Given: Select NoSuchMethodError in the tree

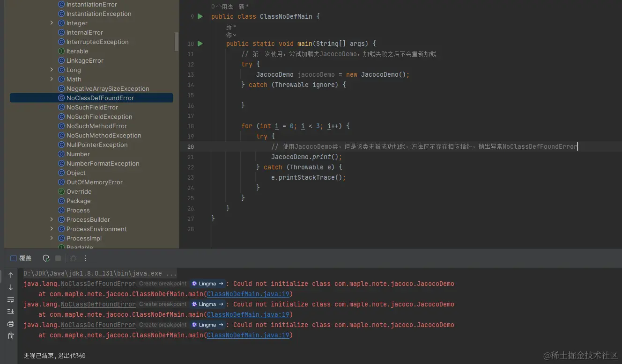Looking at the screenshot, I should coord(96,126).
